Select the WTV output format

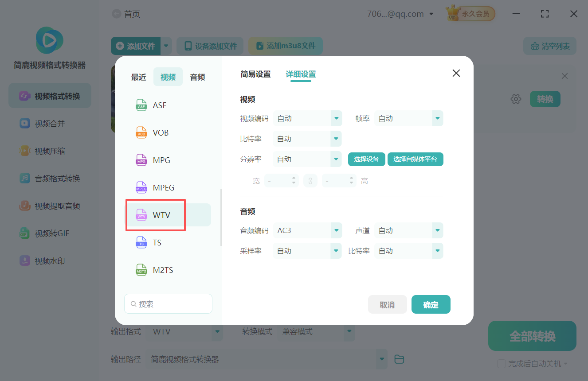point(156,214)
